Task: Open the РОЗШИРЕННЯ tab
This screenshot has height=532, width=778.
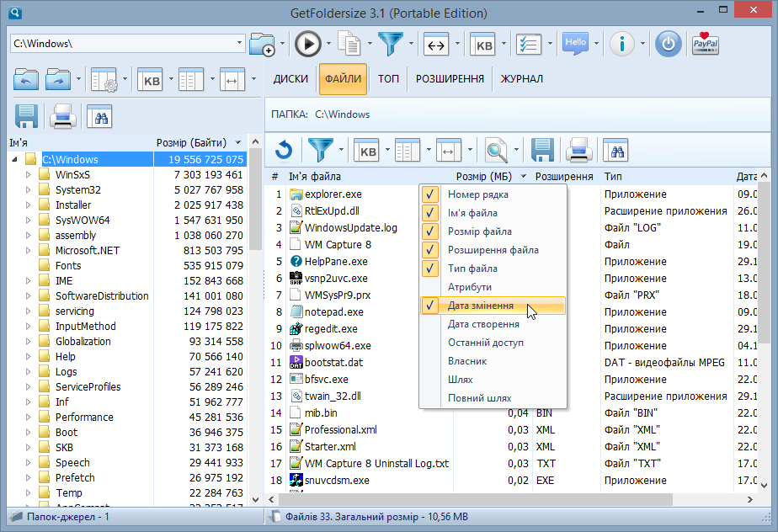Action: [450, 79]
